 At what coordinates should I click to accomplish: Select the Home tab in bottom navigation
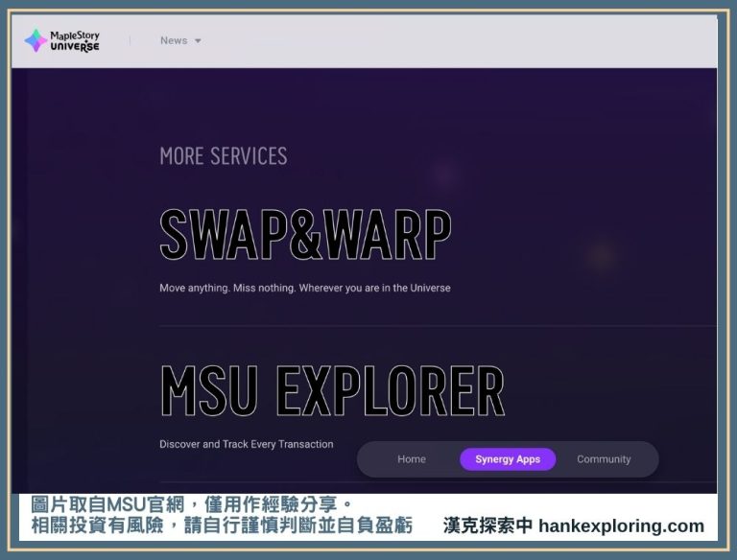click(x=411, y=459)
